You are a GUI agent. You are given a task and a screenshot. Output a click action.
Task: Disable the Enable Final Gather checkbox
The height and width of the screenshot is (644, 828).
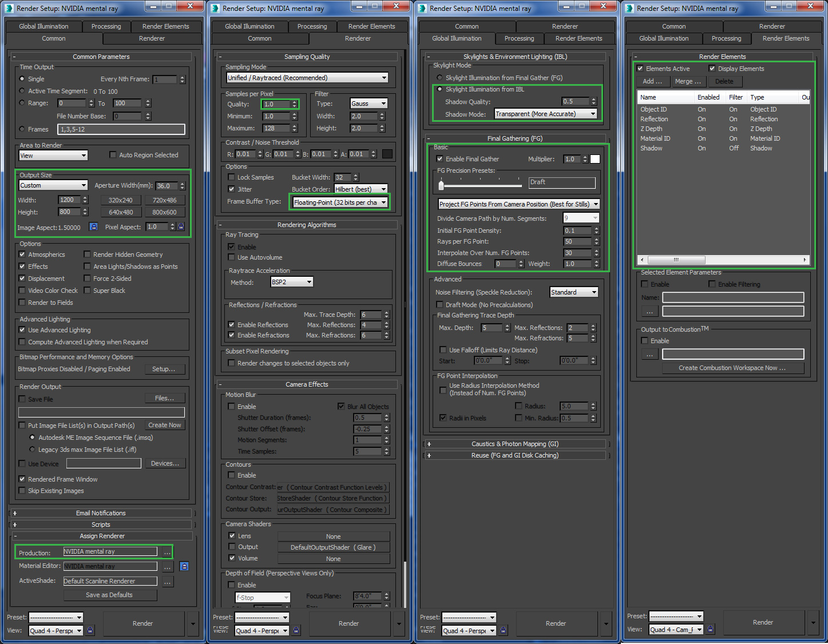[x=439, y=159]
